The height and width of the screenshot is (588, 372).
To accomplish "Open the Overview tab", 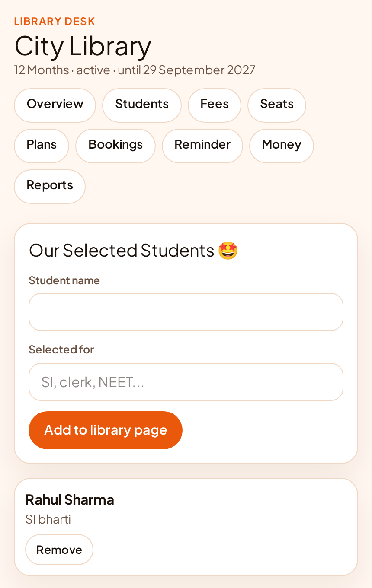I will coord(55,105).
